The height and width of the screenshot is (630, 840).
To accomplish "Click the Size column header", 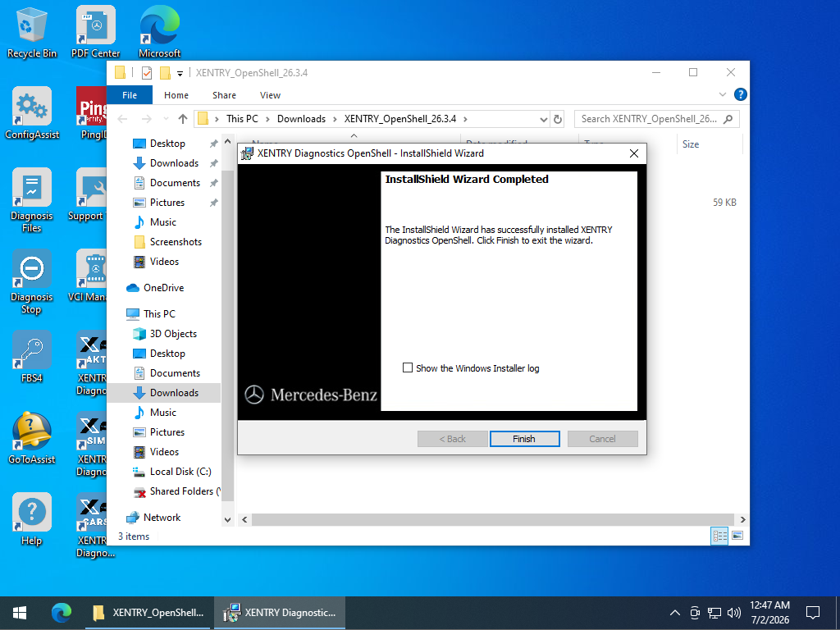I will [710, 144].
